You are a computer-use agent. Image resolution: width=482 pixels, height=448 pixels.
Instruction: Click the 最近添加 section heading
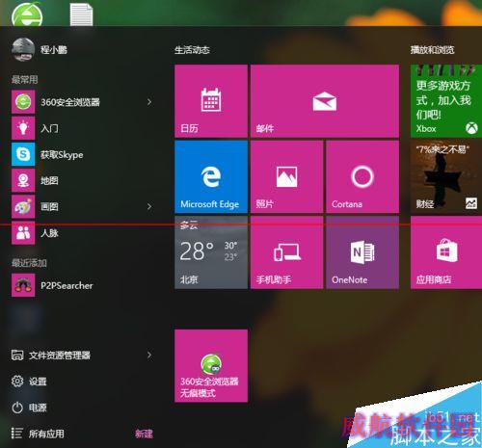tap(29, 263)
